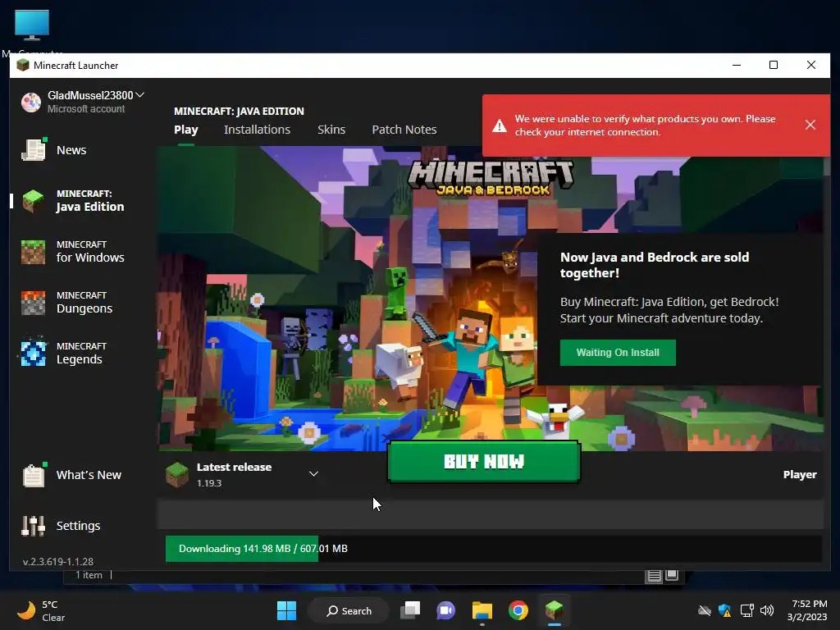Screen dimensions: 840x630
Task: Click the download progress bar
Action: point(493,549)
